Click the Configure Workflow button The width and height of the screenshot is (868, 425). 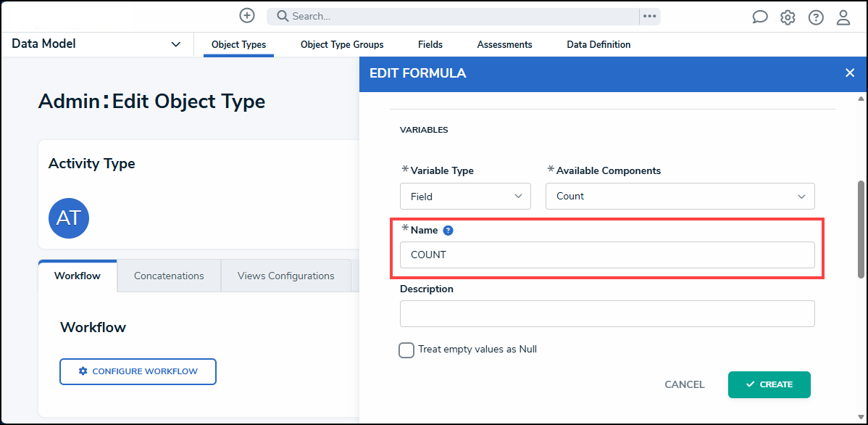coord(138,371)
